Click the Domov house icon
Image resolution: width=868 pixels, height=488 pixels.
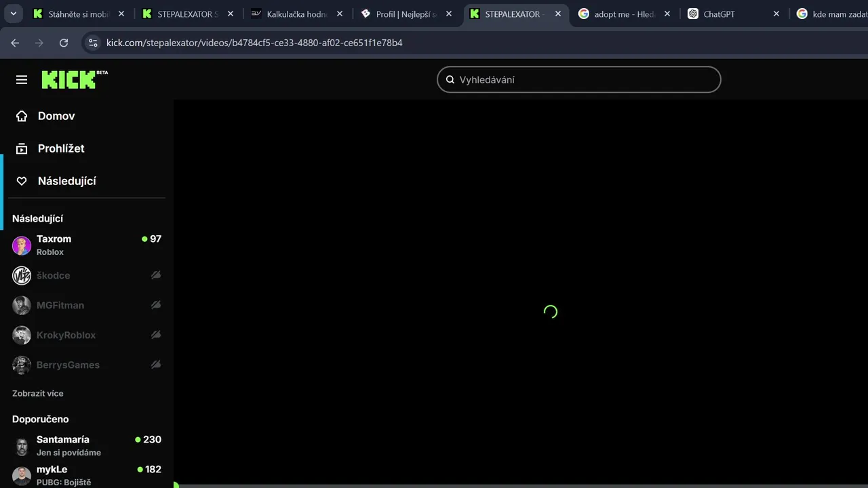click(x=22, y=116)
